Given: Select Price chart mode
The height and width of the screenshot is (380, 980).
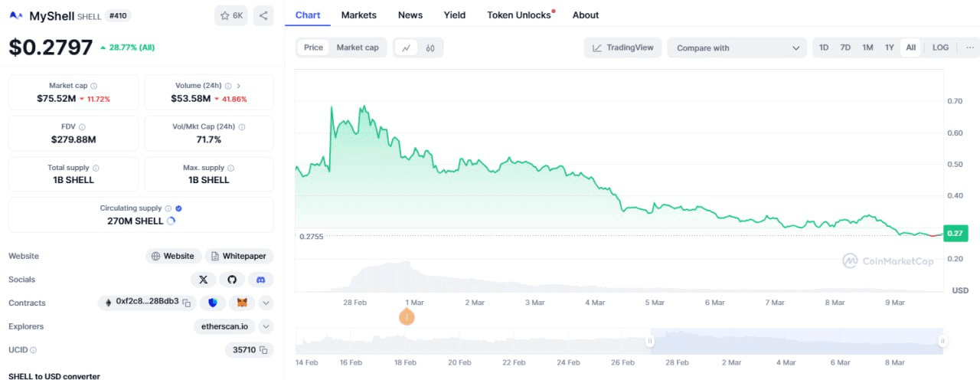Looking at the screenshot, I should 313,47.
